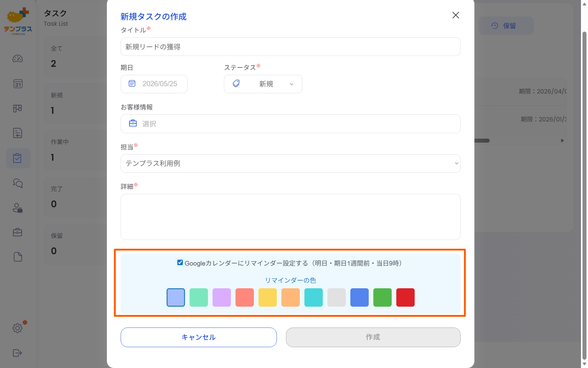Select the light gray reminder color
This screenshot has height=368, width=588.
coord(337,297)
